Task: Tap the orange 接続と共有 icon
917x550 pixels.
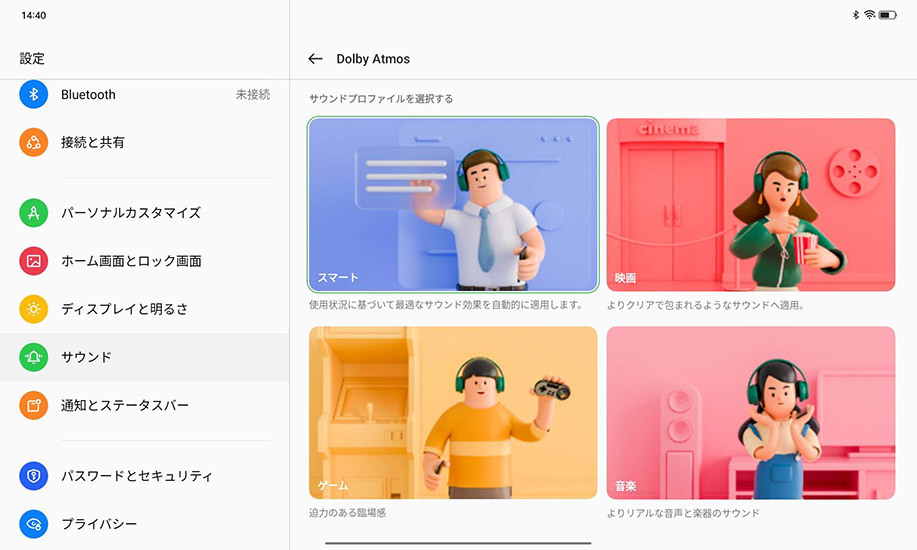Action: coord(34,143)
